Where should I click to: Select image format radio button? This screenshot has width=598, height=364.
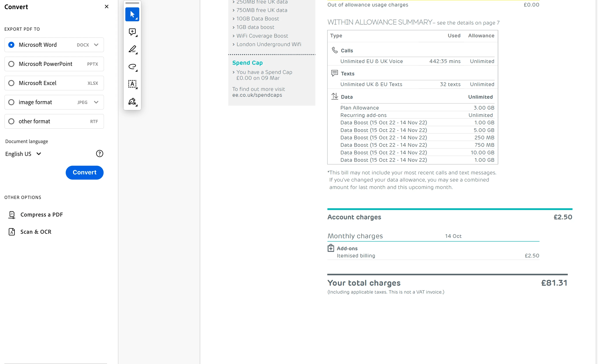pyautogui.click(x=11, y=102)
